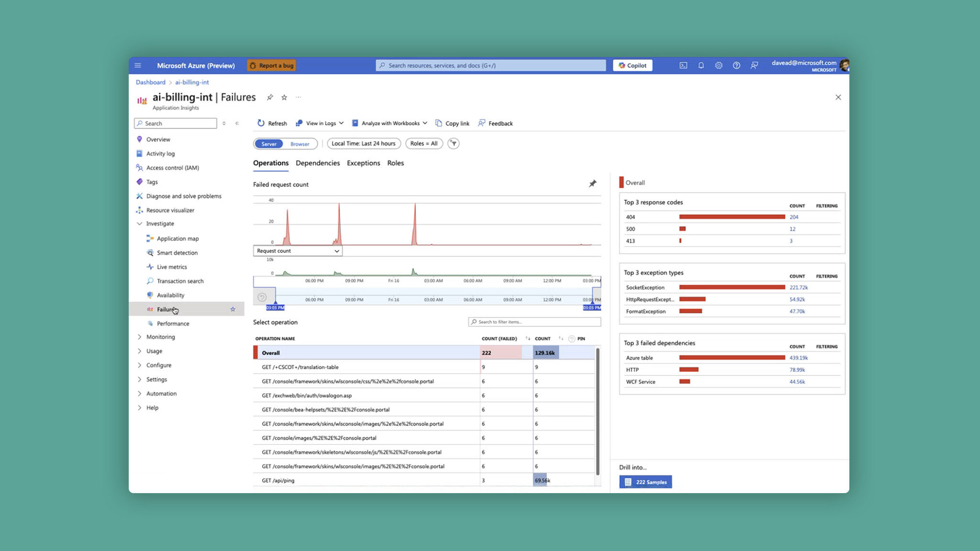Select the Server toggle option
Image resolution: width=980 pixels, height=551 pixels.
pyautogui.click(x=269, y=144)
